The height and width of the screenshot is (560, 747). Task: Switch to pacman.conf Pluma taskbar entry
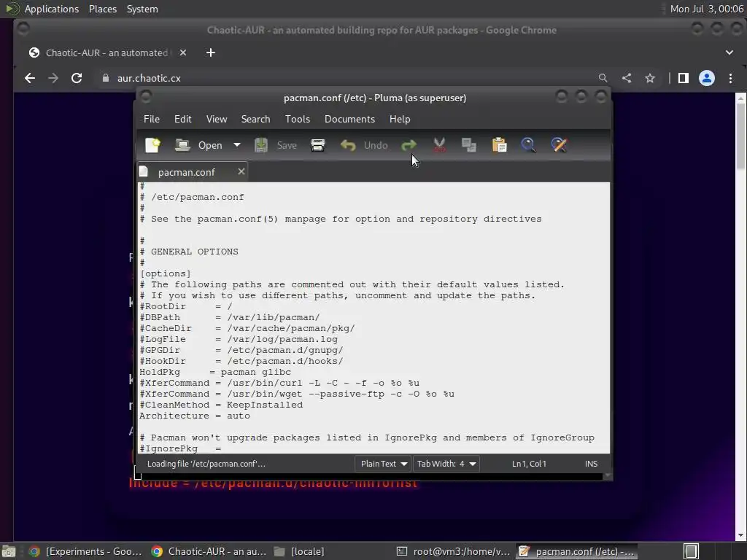[x=576, y=551]
